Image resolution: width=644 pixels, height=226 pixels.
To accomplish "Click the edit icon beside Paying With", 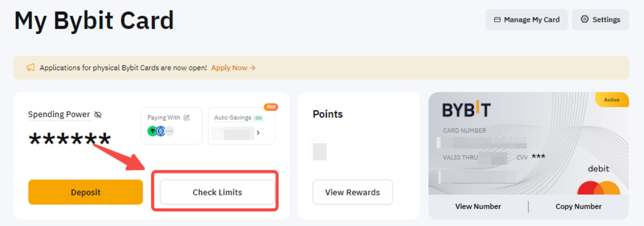I will click(187, 117).
